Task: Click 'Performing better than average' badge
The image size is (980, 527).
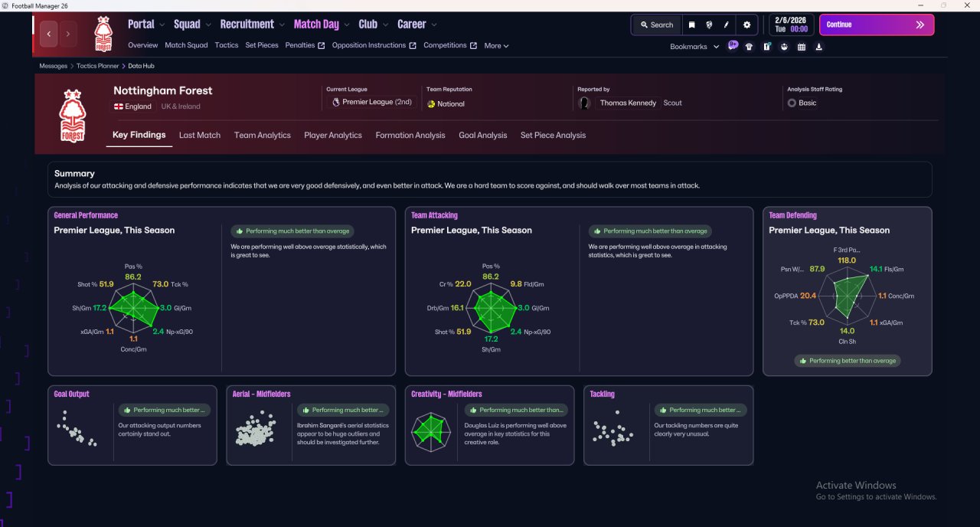Action: [847, 361]
